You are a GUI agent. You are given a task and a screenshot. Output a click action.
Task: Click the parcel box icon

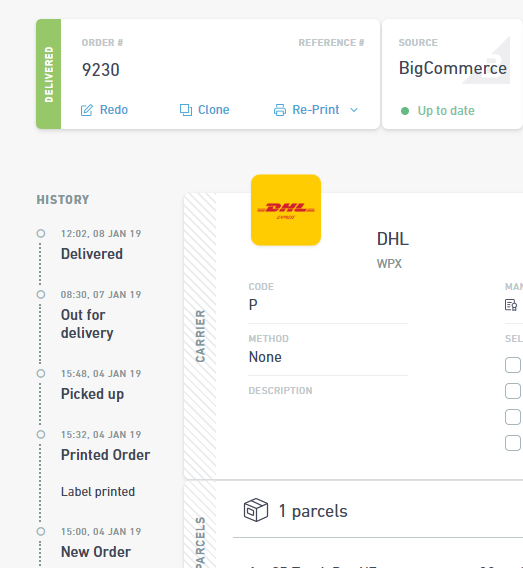[x=256, y=510]
